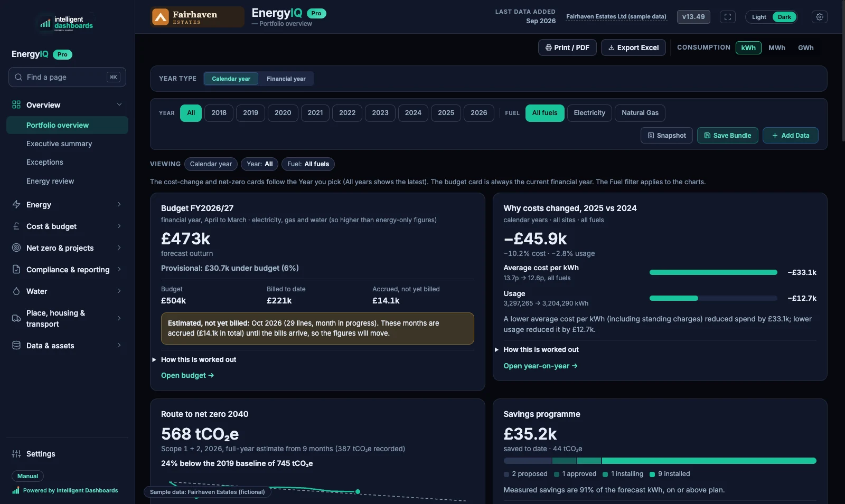Image resolution: width=845 pixels, height=504 pixels.
Task: Click the Find a page search field
Action: coord(67,77)
